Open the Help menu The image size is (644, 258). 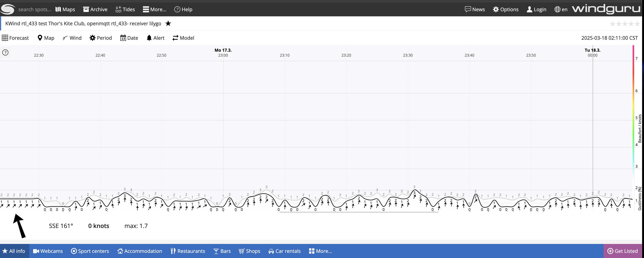coord(183,9)
